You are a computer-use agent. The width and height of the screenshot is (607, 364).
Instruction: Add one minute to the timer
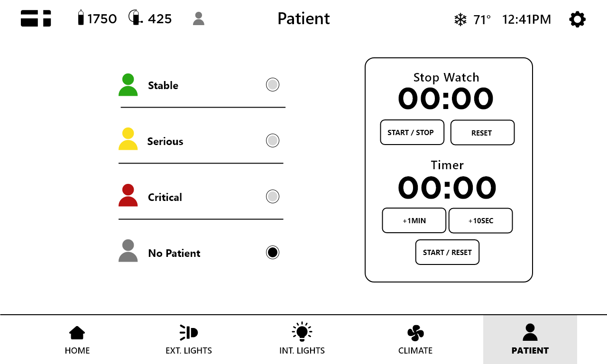click(414, 220)
